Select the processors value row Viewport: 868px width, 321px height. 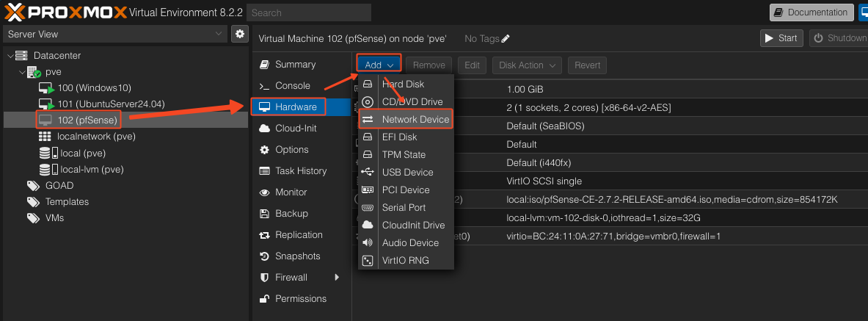(588, 107)
